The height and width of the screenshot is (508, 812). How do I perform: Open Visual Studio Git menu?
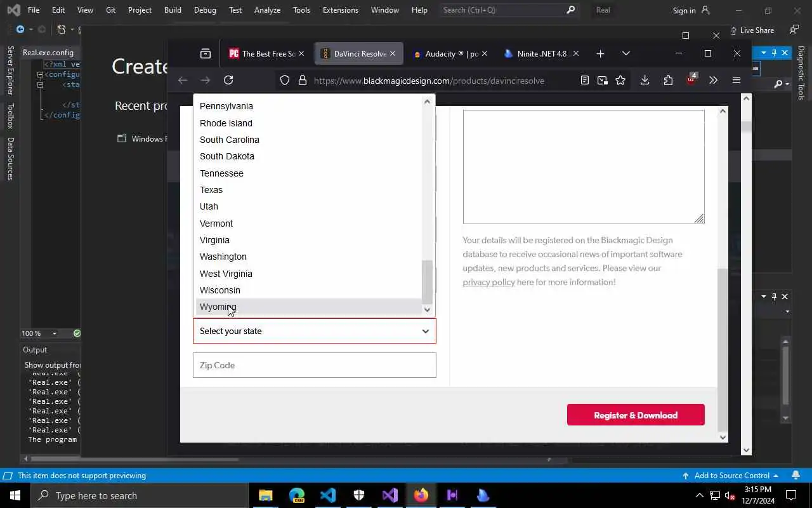tap(110, 10)
